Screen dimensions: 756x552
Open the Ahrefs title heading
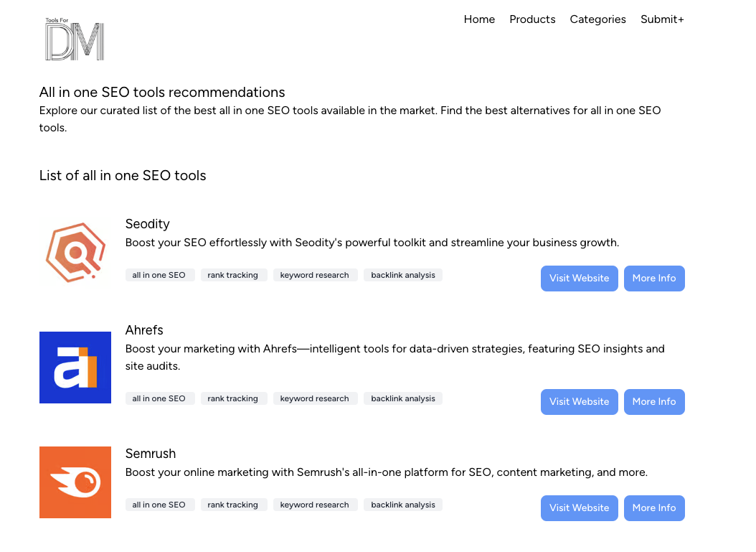pos(144,330)
